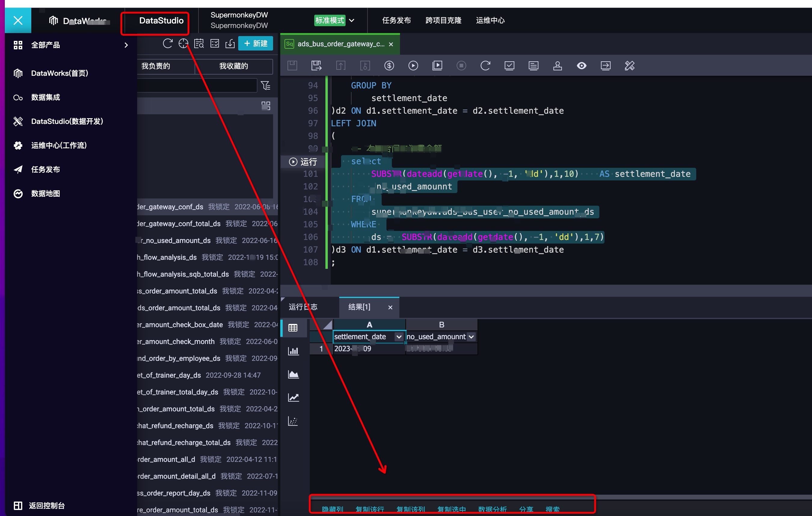
Task: Click the format code tools icon
Action: click(x=629, y=66)
